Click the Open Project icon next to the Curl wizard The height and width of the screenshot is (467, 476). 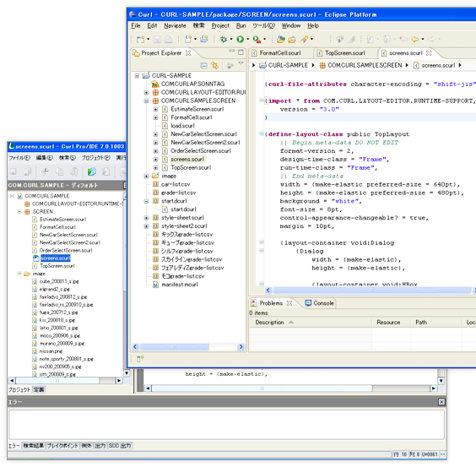click(204, 39)
